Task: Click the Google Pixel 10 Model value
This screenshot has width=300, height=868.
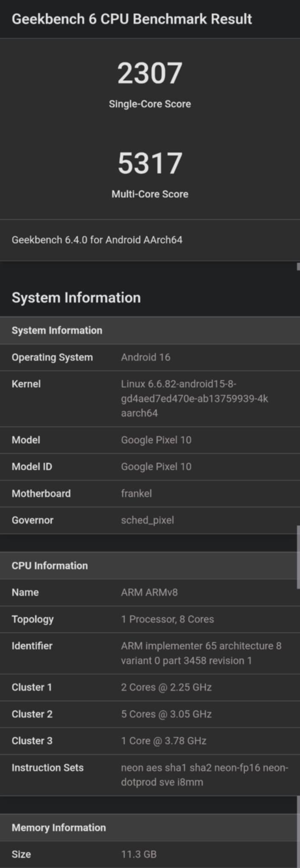Action: click(156, 440)
